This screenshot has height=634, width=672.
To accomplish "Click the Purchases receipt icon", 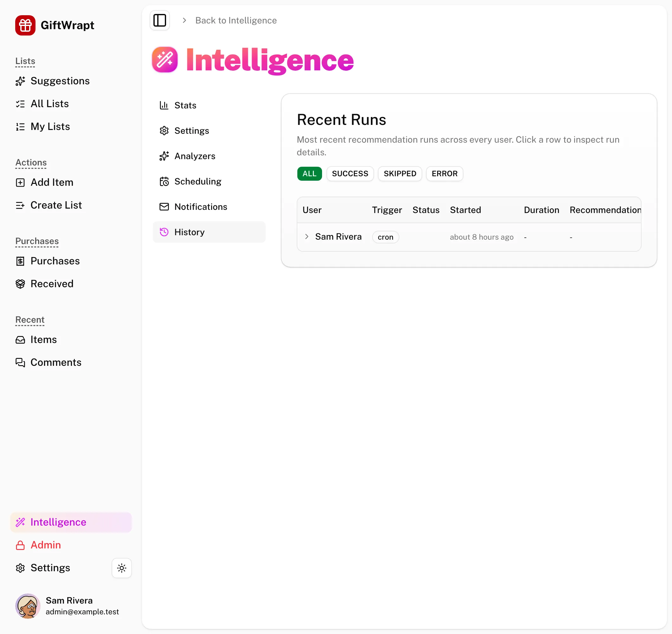I will point(20,261).
